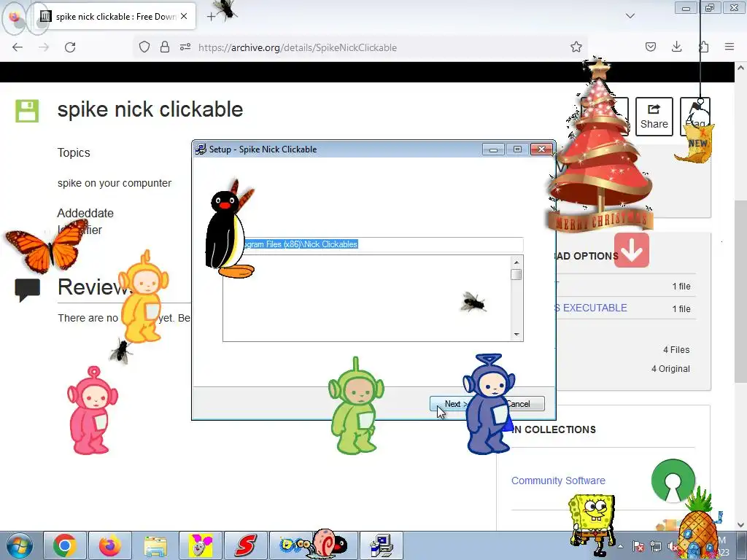Click the Setup window title bar icon
Screen dimensions: 747x560
201,149
